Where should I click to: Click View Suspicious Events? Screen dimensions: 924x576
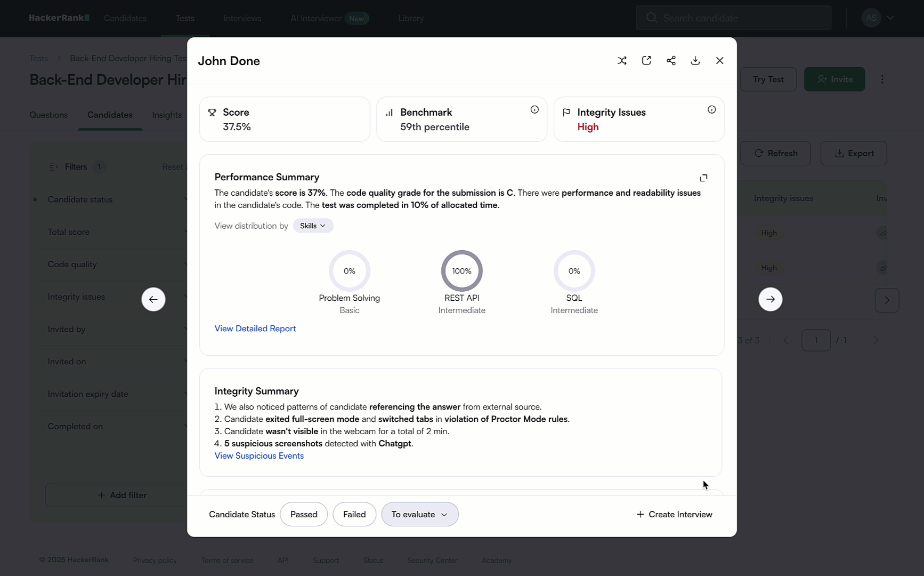(259, 455)
